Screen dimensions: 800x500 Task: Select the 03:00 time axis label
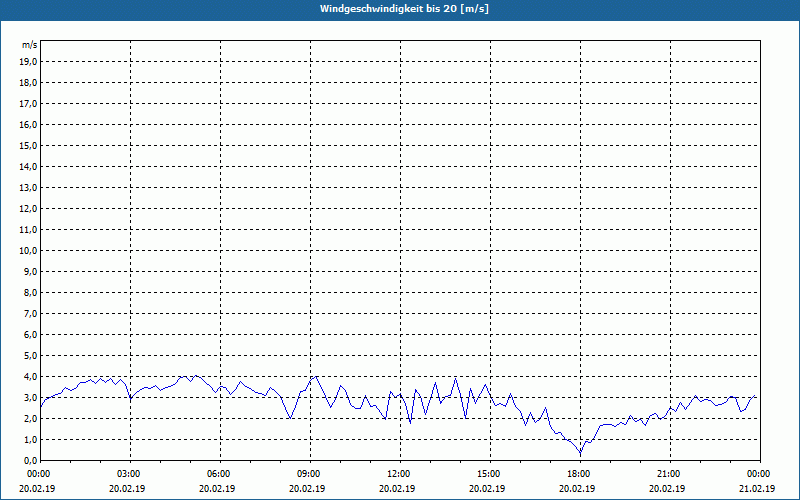[x=130, y=474]
